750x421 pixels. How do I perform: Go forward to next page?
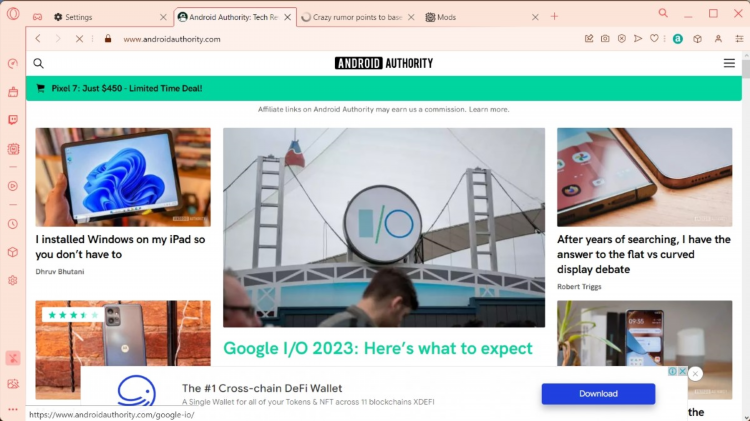pyautogui.click(x=58, y=39)
